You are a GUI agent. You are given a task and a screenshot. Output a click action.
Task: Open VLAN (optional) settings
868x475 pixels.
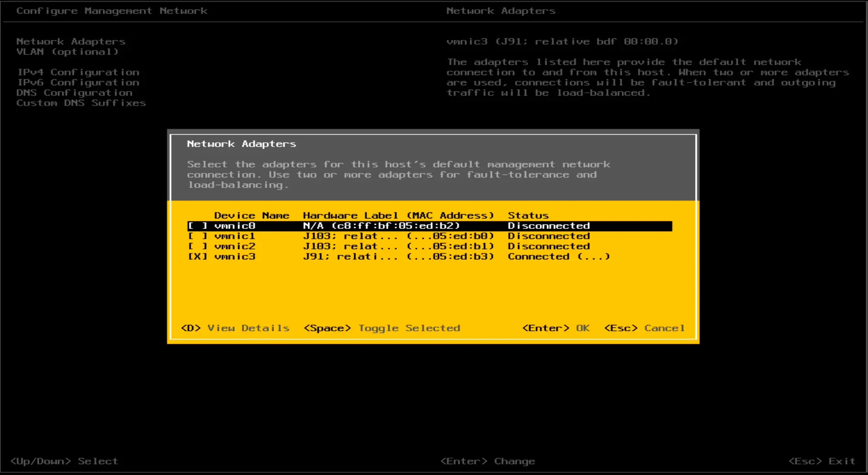tap(67, 51)
